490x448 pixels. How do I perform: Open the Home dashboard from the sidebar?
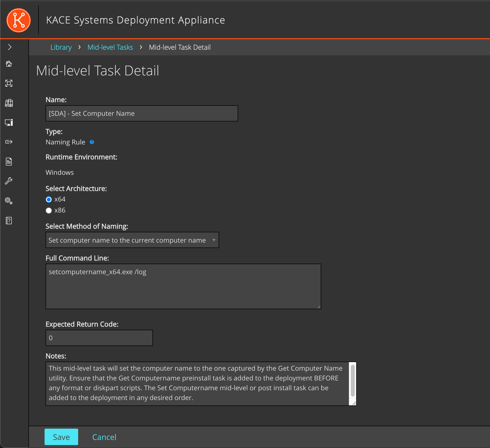click(9, 64)
